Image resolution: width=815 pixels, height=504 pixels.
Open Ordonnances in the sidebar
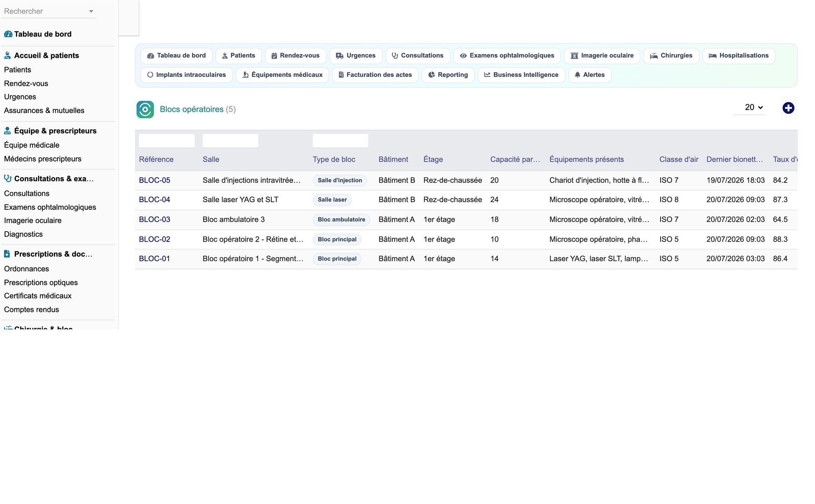coord(26,269)
